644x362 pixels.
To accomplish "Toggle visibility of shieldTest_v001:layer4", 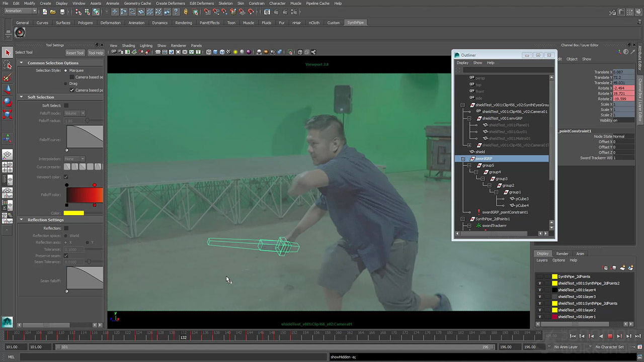I will pyautogui.click(x=540, y=290).
